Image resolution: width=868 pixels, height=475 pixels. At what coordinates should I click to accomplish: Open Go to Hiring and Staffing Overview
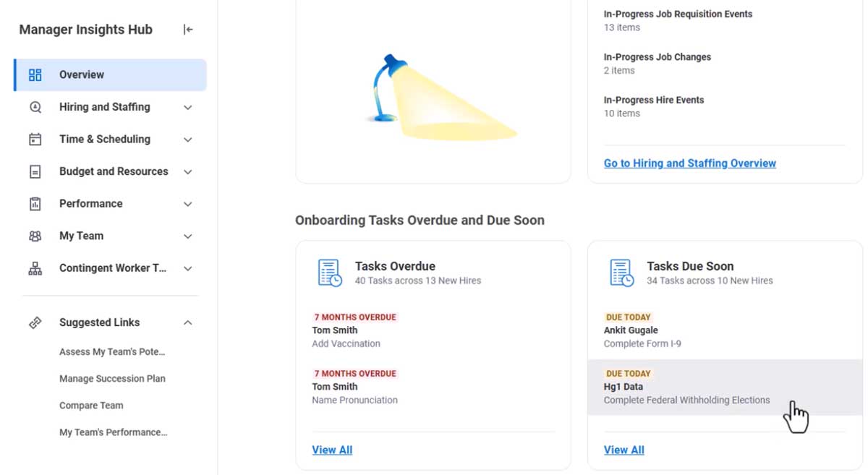coord(690,163)
